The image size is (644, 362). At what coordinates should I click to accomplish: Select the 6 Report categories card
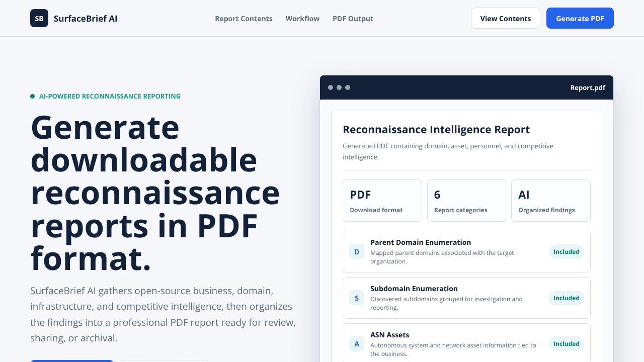[466, 201]
